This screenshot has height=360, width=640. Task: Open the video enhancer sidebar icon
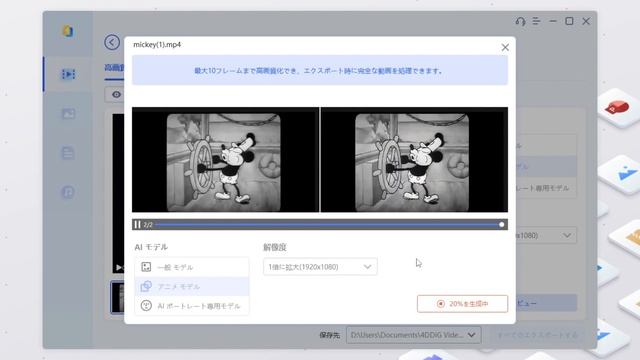tap(68, 74)
